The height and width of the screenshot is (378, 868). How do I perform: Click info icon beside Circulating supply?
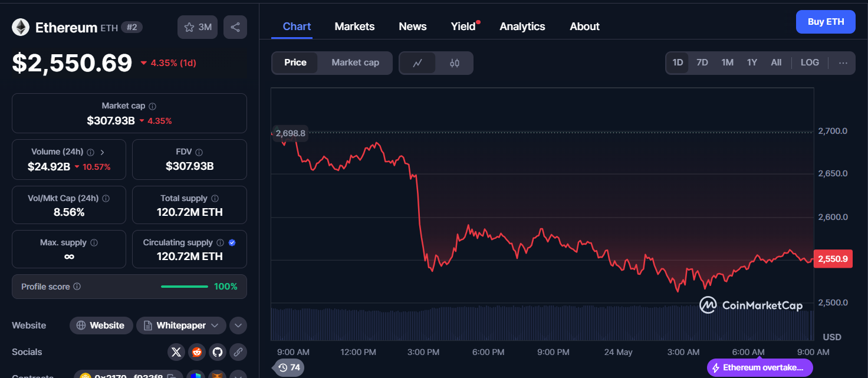pos(220,242)
